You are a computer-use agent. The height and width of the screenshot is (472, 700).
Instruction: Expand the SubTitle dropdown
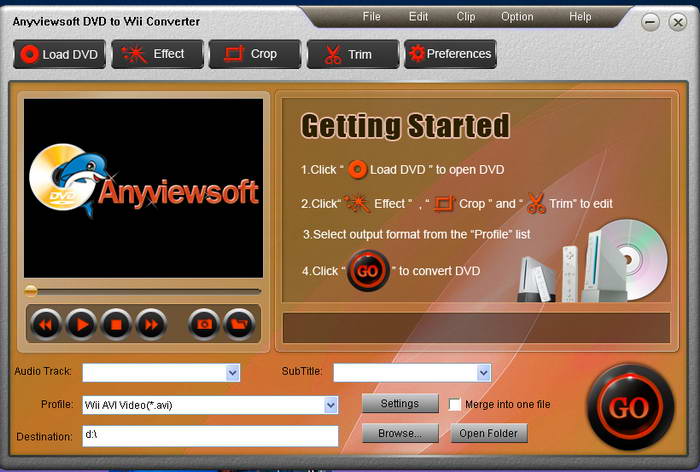pyautogui.click(x=484, y=373)
